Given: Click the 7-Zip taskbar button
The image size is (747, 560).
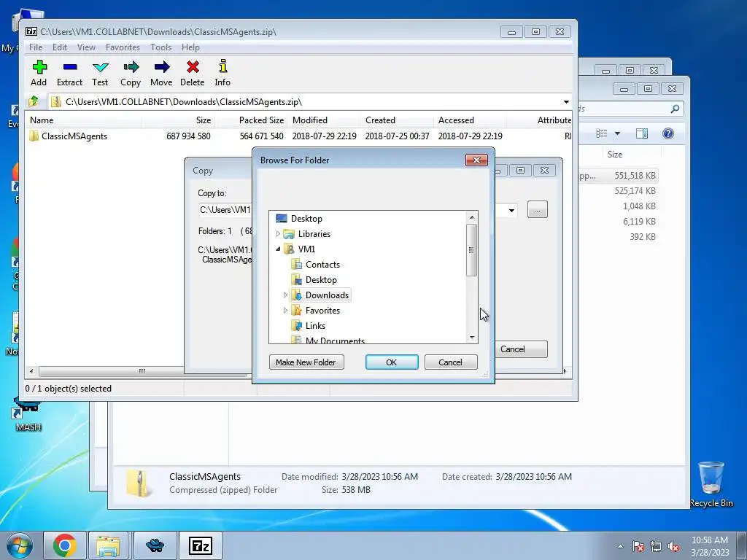Looking at the screenshot, I should [x=200, y=545].
